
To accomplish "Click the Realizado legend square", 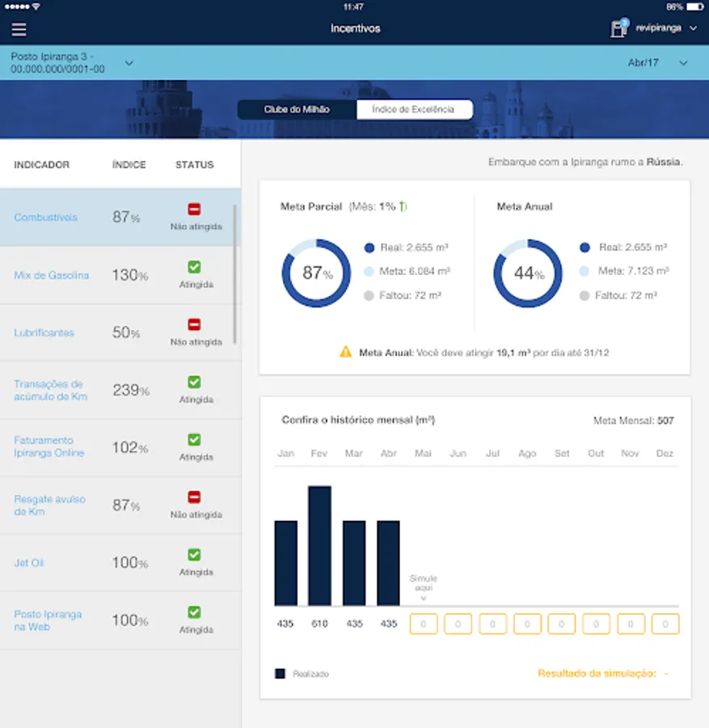I will coord(280,674).
